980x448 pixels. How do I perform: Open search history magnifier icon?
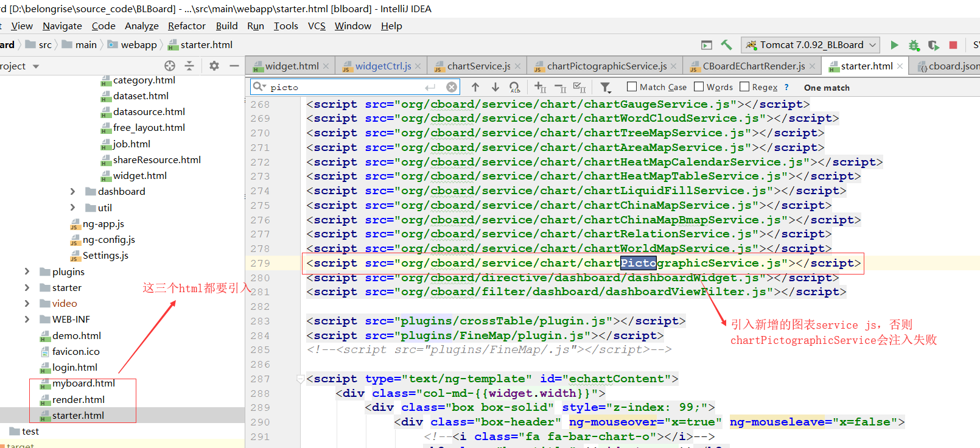259,86
